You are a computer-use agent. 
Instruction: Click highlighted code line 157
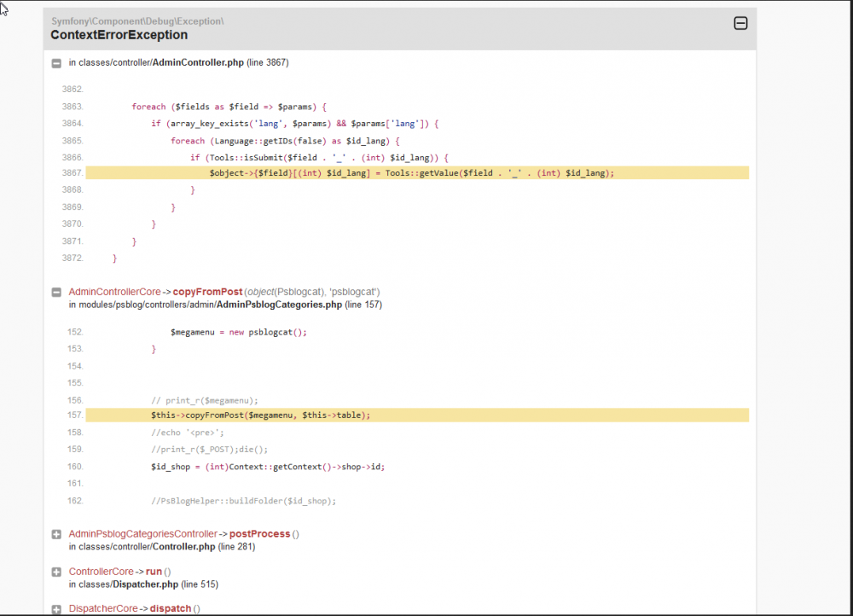[x=260, y=416]
